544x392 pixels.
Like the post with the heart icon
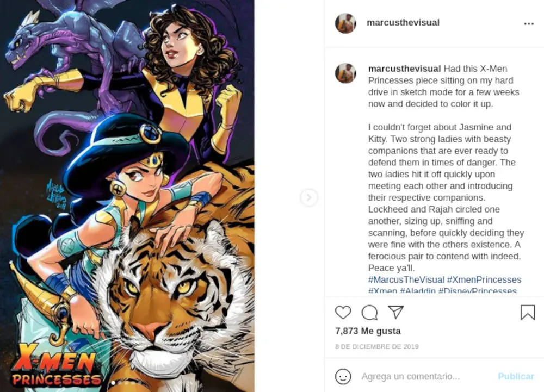click(x=343, y=312)
